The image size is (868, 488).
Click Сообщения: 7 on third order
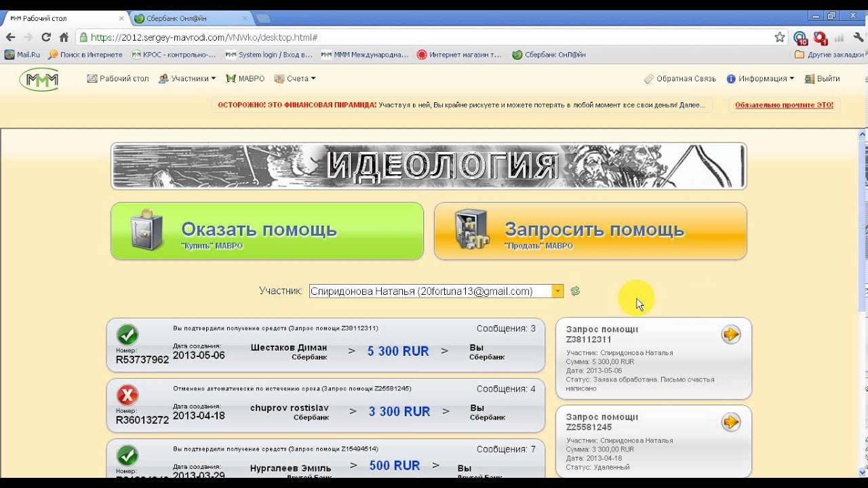(506, 449)
